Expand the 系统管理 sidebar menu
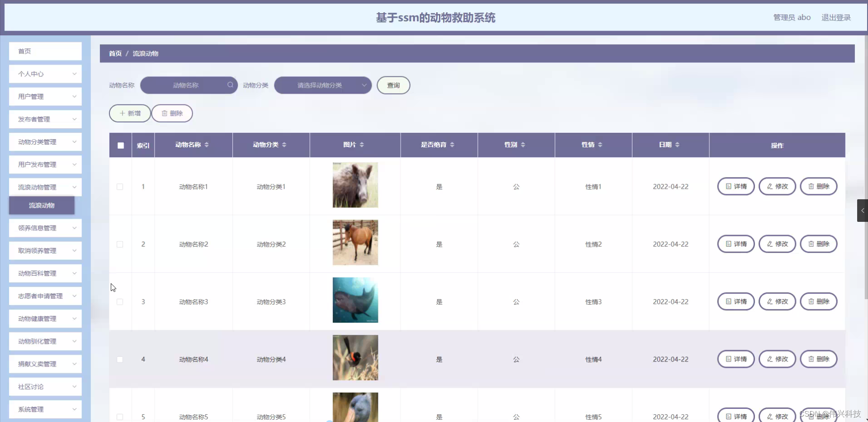Viewport: 868px width, 422px height. point(45,409)
